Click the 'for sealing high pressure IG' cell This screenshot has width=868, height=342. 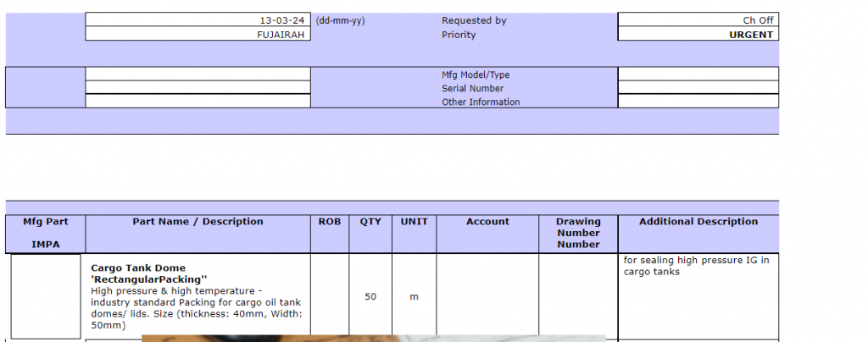pos(698,266)
